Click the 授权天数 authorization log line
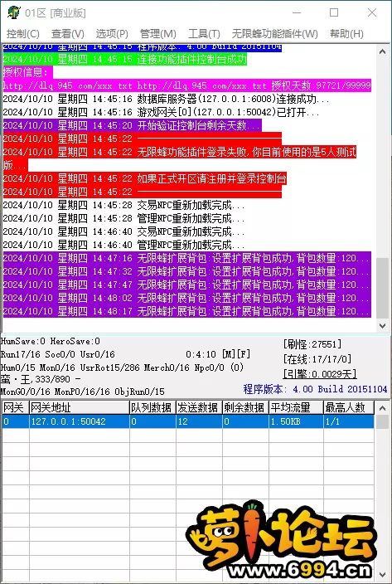392x584 pixels. point(187,85)
